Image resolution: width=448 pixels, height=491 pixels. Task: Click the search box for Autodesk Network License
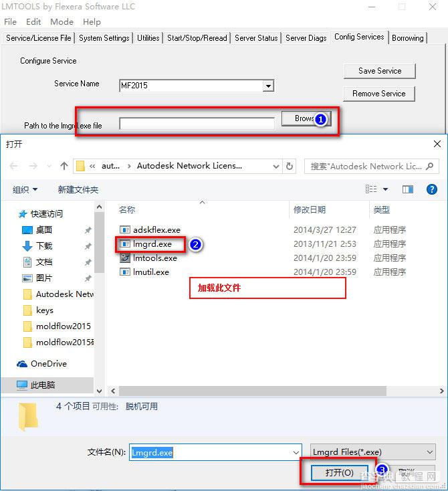[x=371, y=167]
